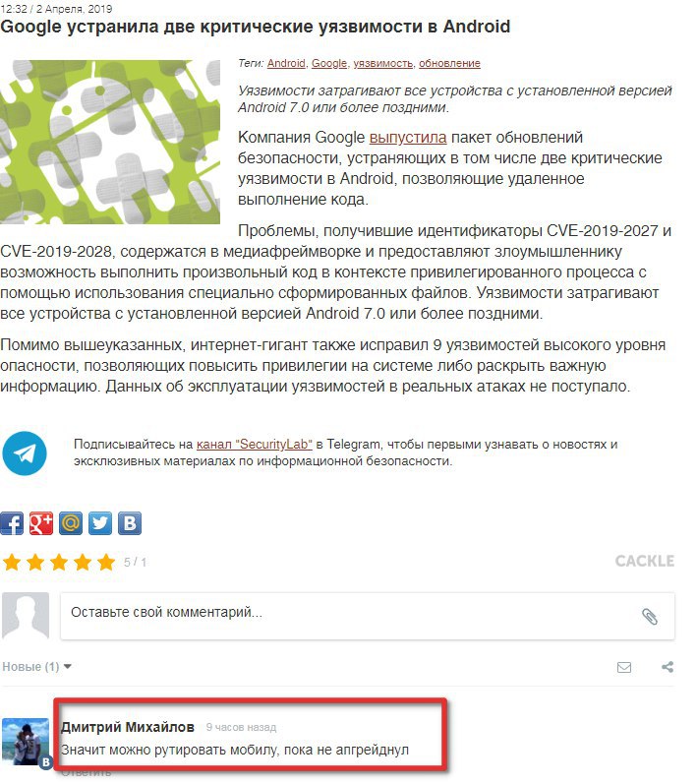This screenshot has width=697, height=784.
Task: Rate article with the first star
Action: click(12, 562)
